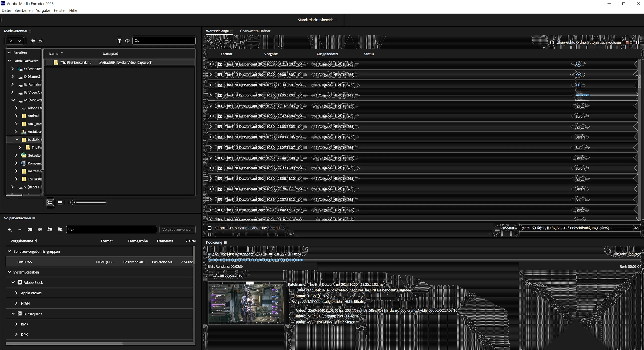
Task: Stop the queue with the red square button
Action: (627, 43)
